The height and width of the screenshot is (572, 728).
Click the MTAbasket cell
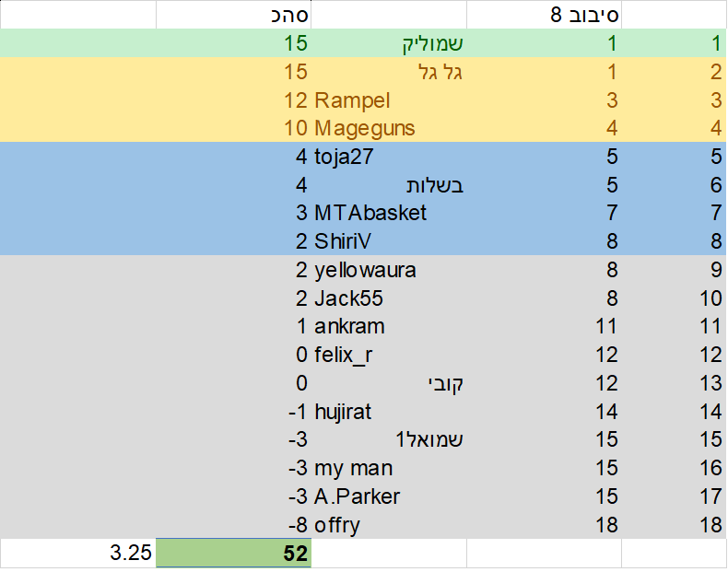click(x=389, y=213)
